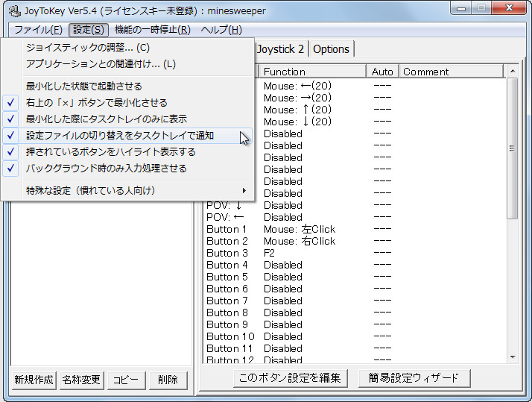Click the 新規作成 button
Image resolution: width=532 pixels, height=402 pixels.
(x=34, y=380)
